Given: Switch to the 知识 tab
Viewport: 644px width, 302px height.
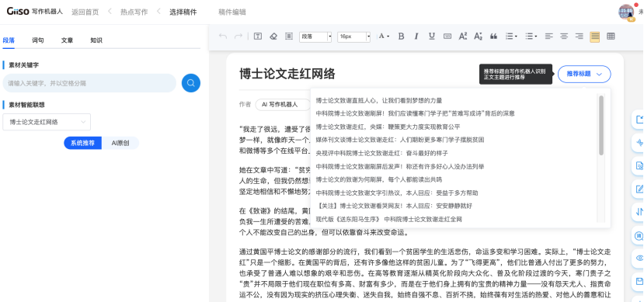Looking at the screenshot, I should click(x=96, y=40).
